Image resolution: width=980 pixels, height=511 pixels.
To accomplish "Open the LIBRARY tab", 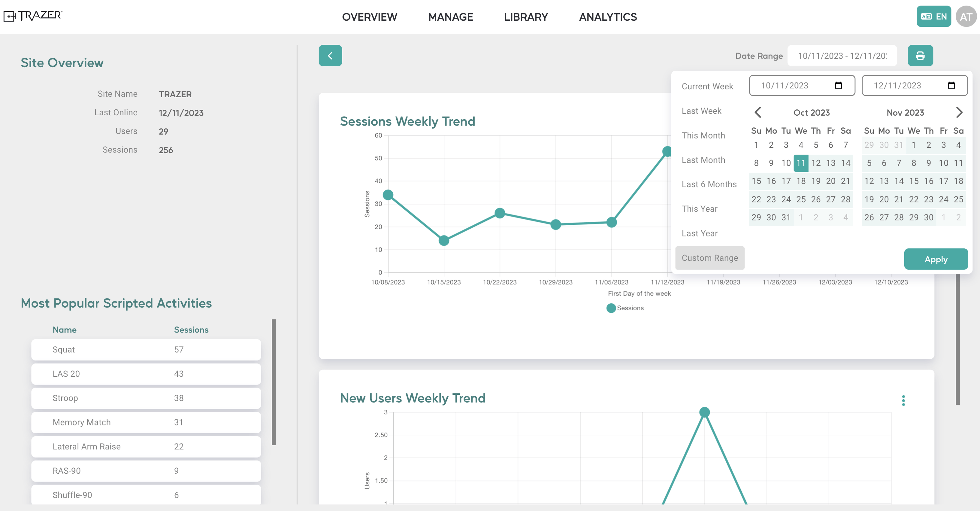I will click(x=526, y=17).
